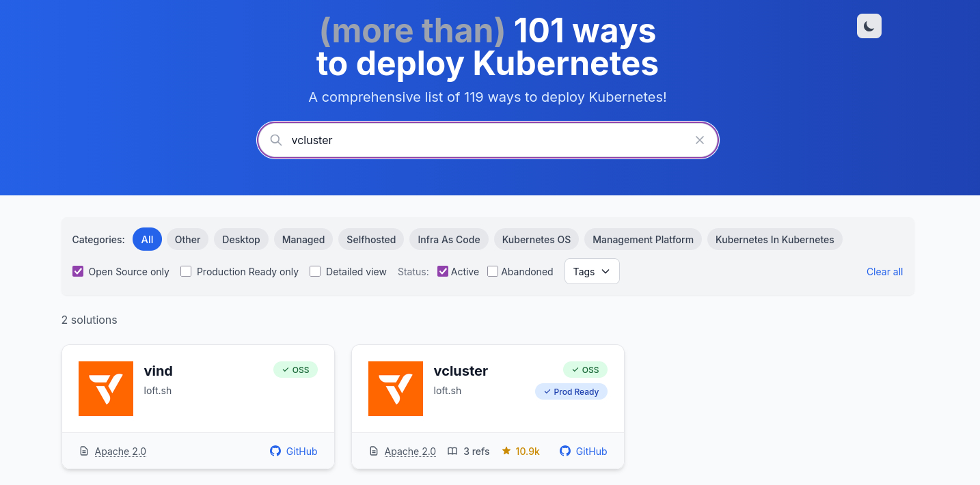
Task: Enable the Detailed view checkbox
Action: pyautogui.click(x=315, y=271)
